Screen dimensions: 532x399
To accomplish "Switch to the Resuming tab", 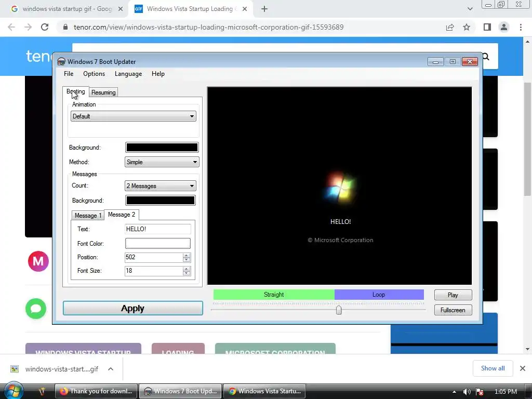I will [x=103, y=92].
